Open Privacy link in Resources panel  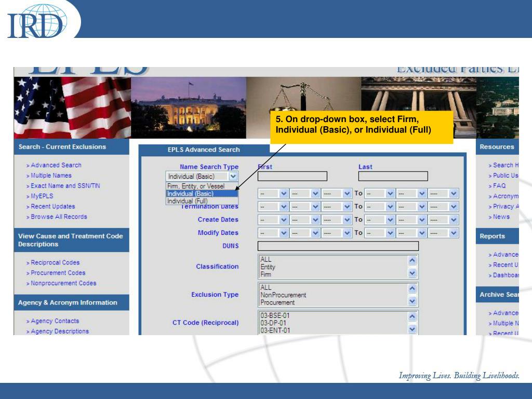click(x=506, y=206)
